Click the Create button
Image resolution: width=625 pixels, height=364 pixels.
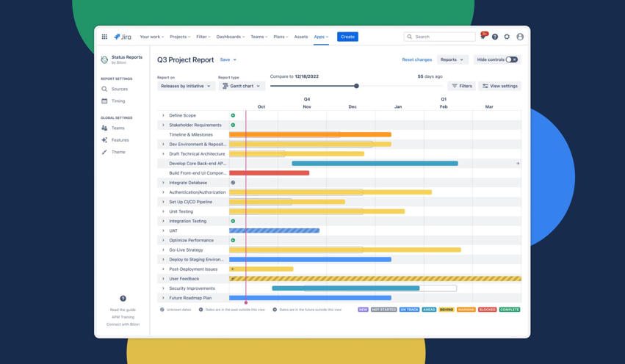coord(347,37)
